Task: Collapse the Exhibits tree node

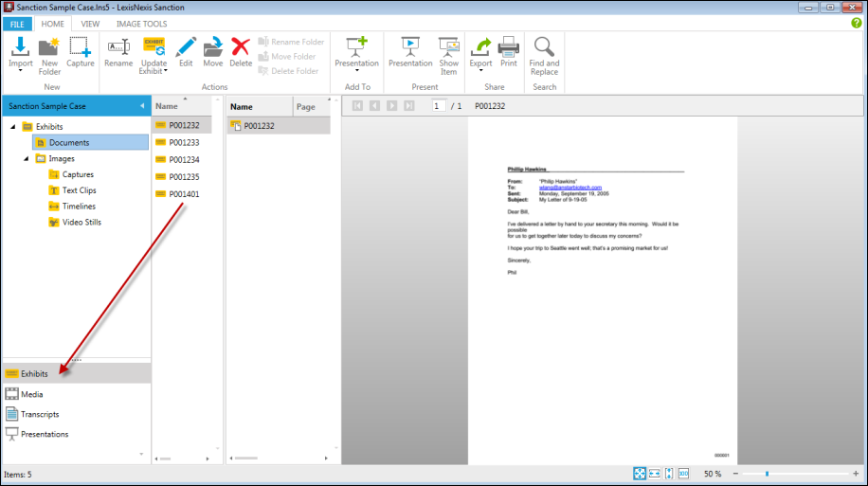Action: pyautogui.click(x=12, y=127)
